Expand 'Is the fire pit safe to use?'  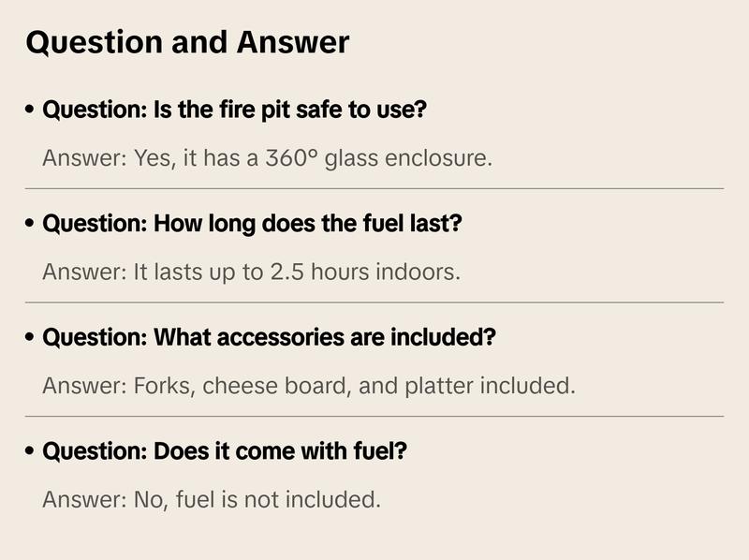click(x=235, y=110)
